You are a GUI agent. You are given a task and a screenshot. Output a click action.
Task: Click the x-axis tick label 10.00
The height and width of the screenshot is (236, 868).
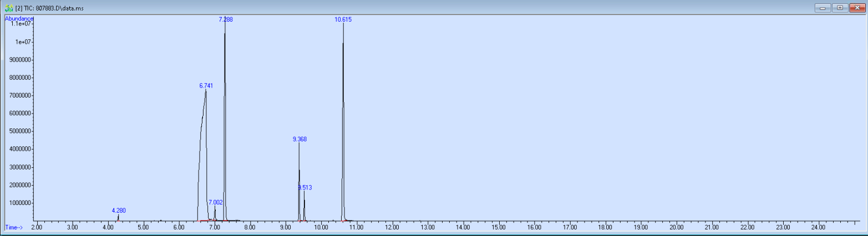(x=321, y=227)
